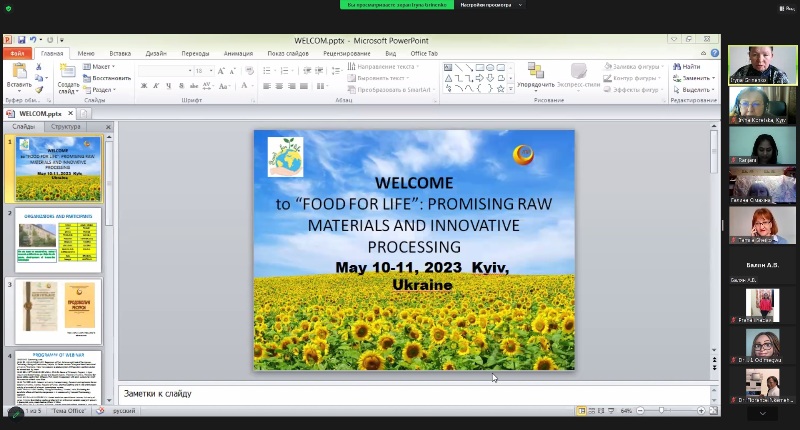Toggle reading view button in status bar
The height and width of the screenshot is (430, 800).
coord(602,411)
